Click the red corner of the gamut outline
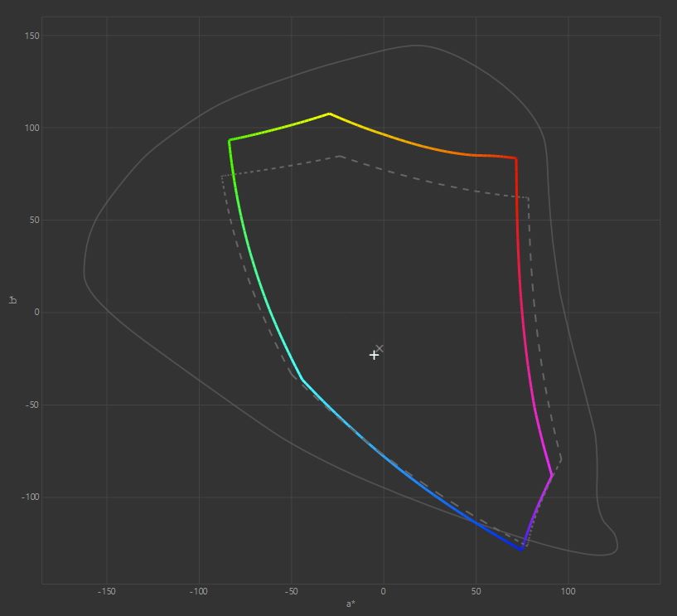Image resolution: width=677 pixels, height=616 pixels. coord(515,158)
